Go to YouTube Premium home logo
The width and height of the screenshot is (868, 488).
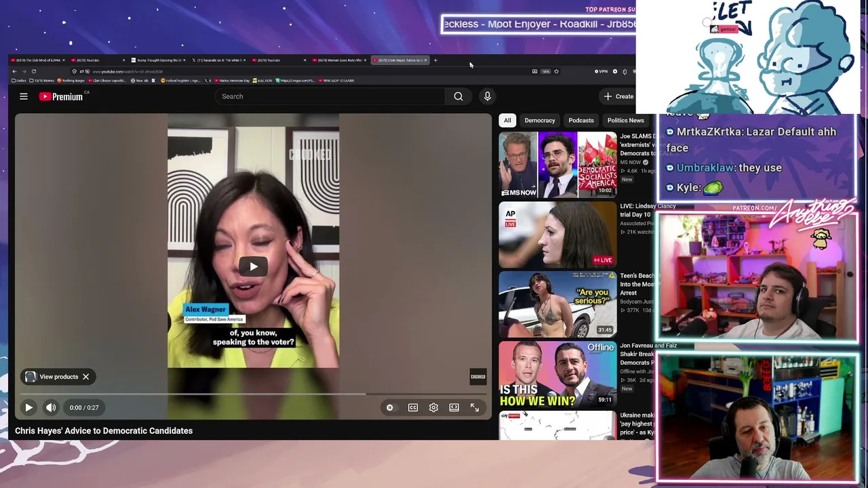click(x=60, y=96)
